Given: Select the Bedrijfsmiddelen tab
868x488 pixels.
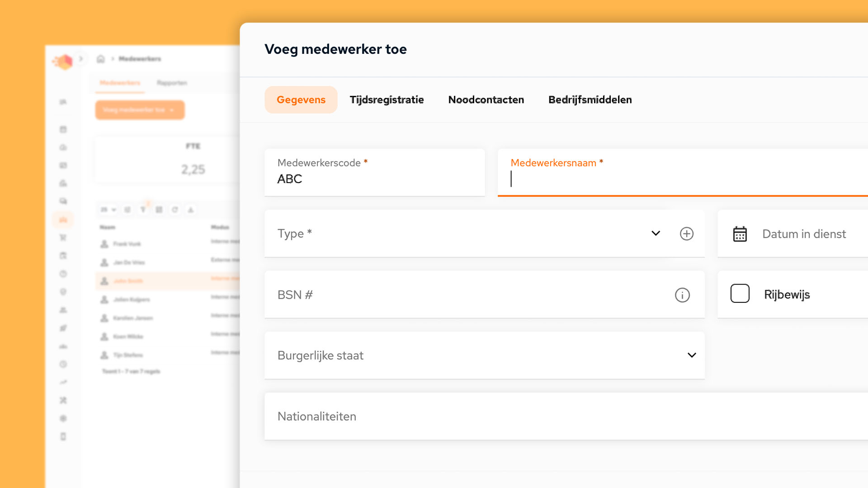Looking at the screenshot, I should coord(590,100).
